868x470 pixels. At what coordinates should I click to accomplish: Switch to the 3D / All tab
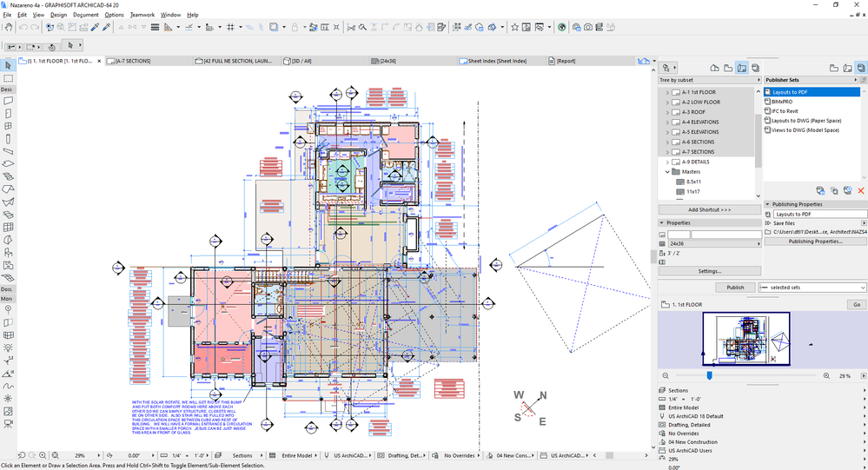324,61
